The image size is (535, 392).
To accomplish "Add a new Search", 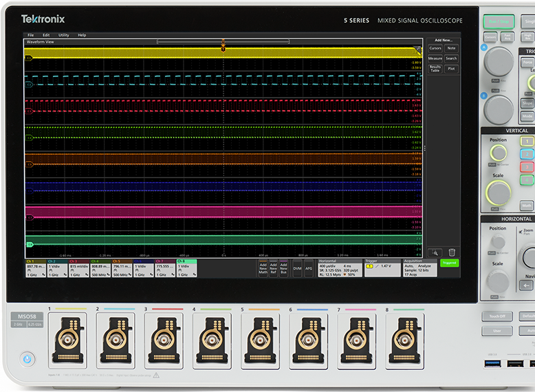I will (x=451, y=58).
